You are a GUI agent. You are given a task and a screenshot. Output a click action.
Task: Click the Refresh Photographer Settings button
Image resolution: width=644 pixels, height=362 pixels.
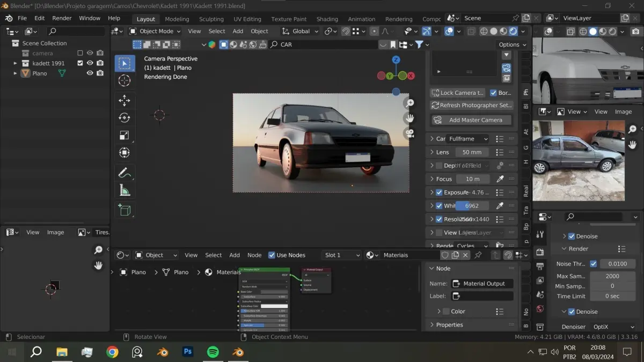pos(472,106)
